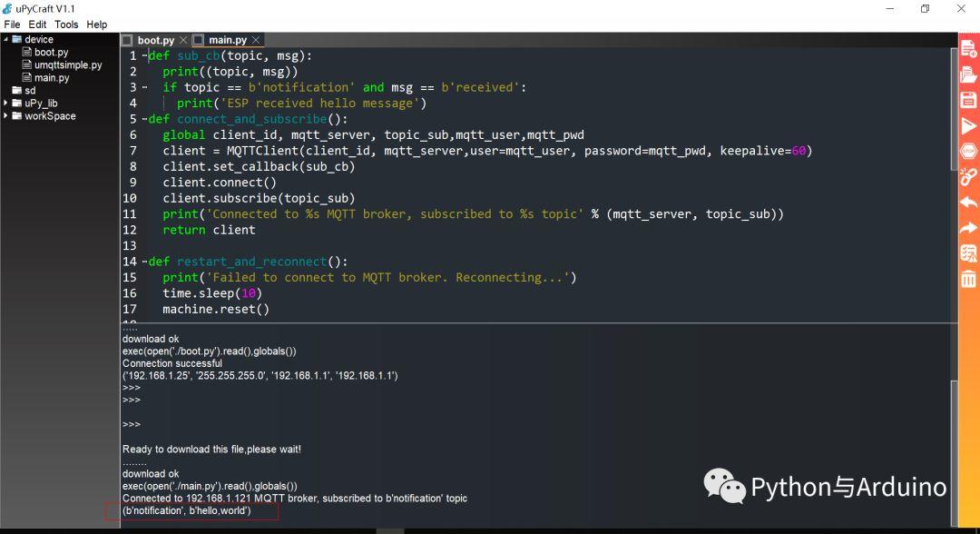
Task: Click the 'global client_id' line 6
Action: pyautogui.click(x=373, y=135)
